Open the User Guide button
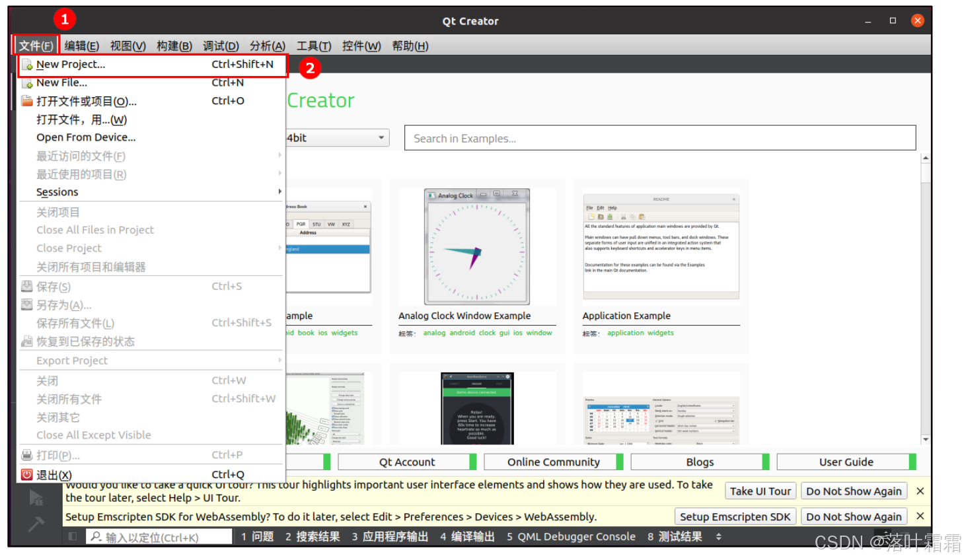This screenshot has height=560, width=964. point(846,462)
